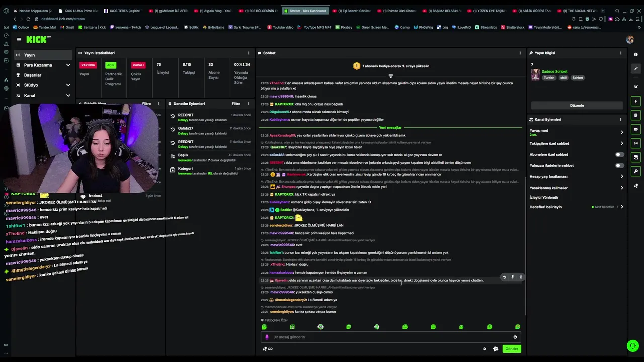Switch to IQOS ILUMA Prime tab
Viewport: 644px width, 362px height.
tap(78, 11)
